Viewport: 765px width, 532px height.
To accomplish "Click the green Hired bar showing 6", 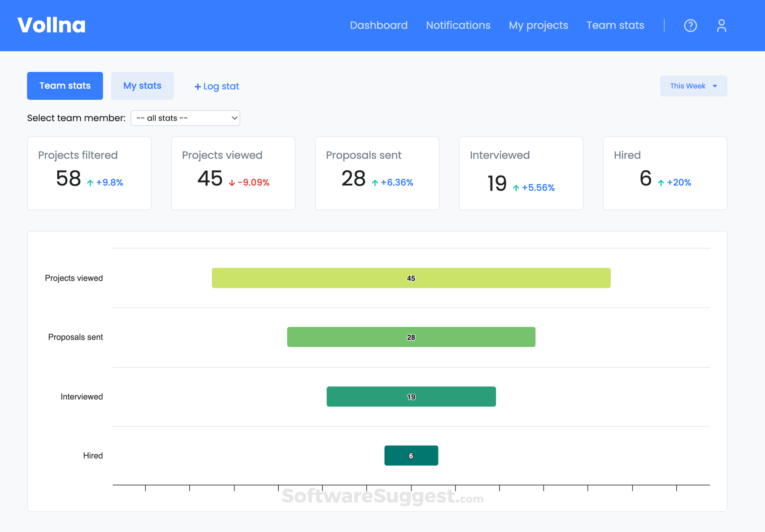I will [411, 455].
